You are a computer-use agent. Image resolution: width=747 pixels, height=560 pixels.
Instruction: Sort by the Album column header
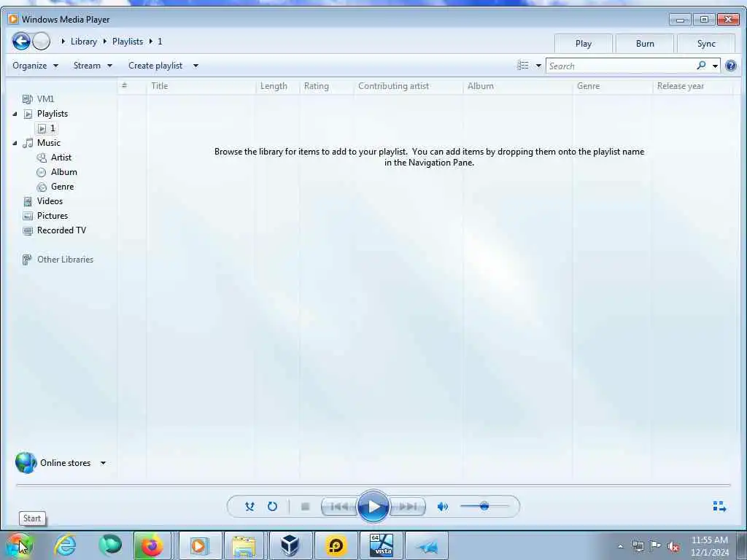(x=517, y=86)
